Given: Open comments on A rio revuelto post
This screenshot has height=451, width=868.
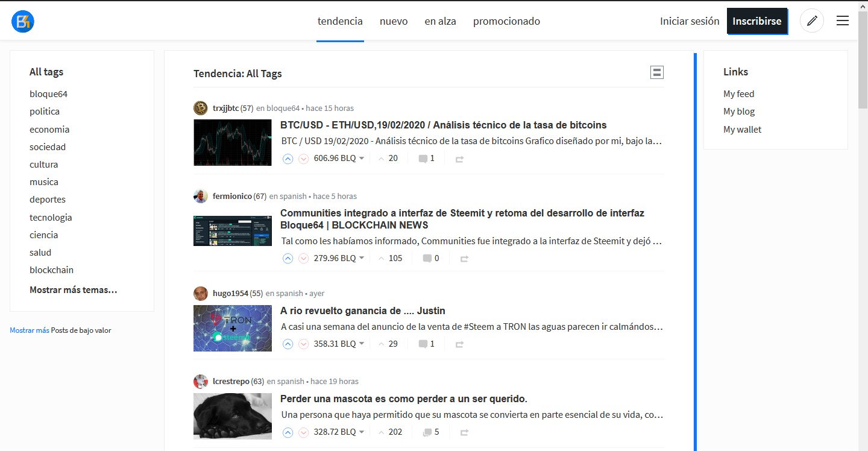Looking at the screenshot, I should pos(427,344).
